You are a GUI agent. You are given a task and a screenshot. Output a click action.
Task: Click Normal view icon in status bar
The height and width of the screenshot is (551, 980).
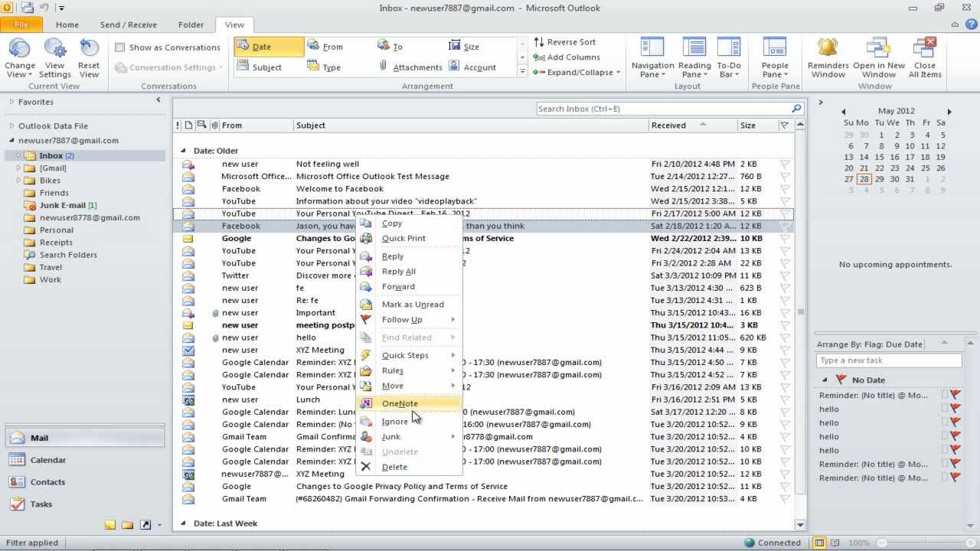(x=819, y=543)
